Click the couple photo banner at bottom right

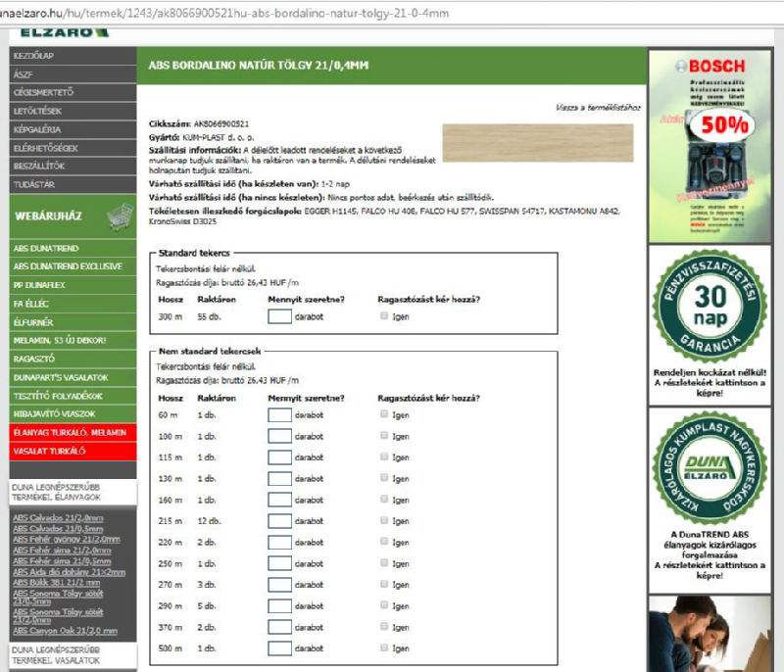[710, 634]
